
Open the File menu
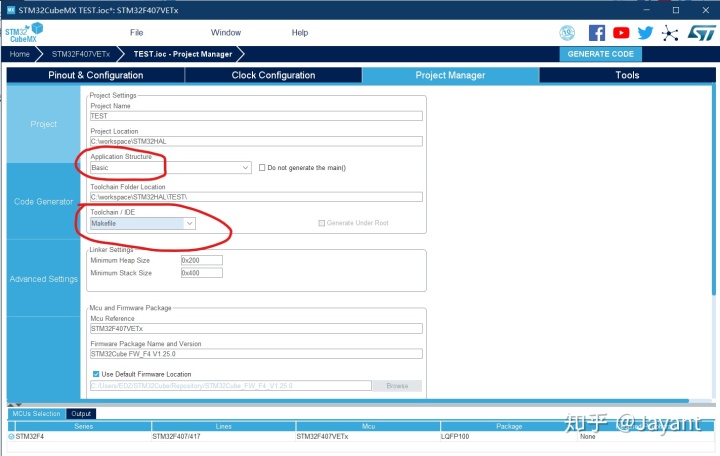pyautogui.click(x=136, y=33)
